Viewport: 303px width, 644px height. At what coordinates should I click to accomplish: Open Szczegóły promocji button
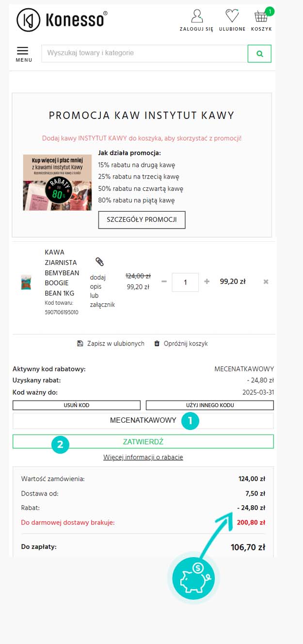142,219
